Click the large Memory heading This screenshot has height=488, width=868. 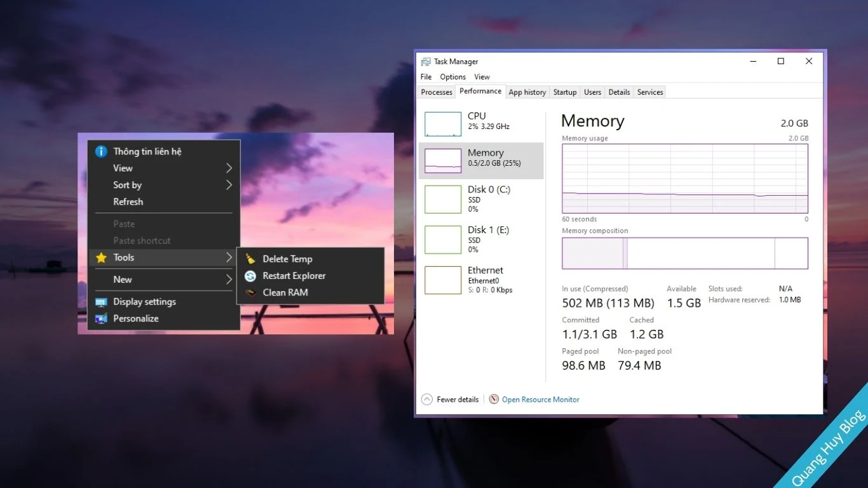(593, 121)
